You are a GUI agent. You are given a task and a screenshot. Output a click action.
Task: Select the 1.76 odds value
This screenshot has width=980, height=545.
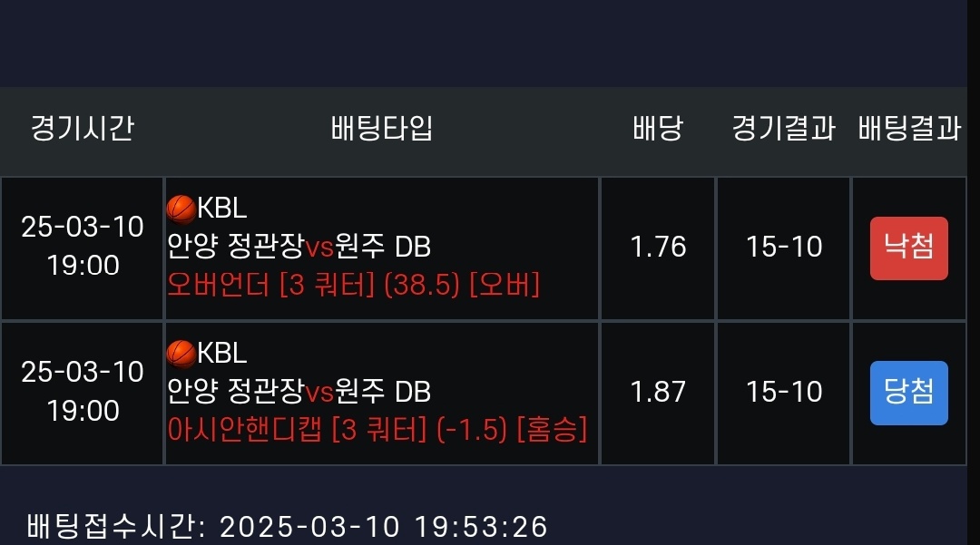pos(658,248)
